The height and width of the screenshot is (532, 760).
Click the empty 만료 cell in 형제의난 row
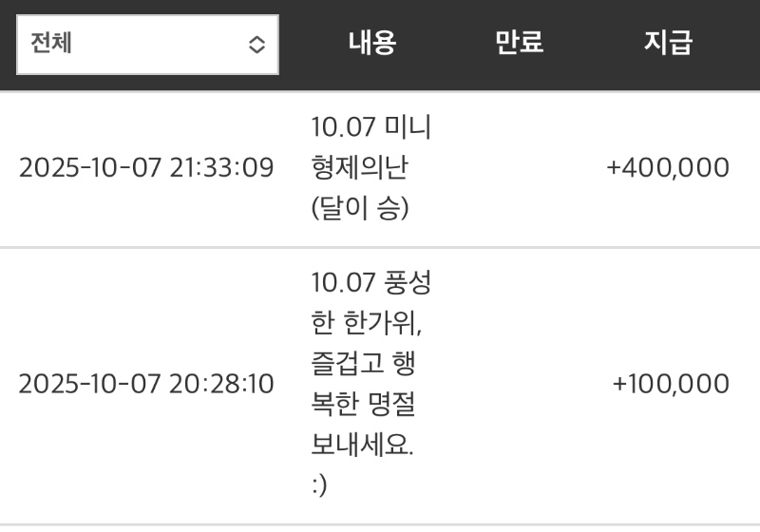click(x=519, y=168)
